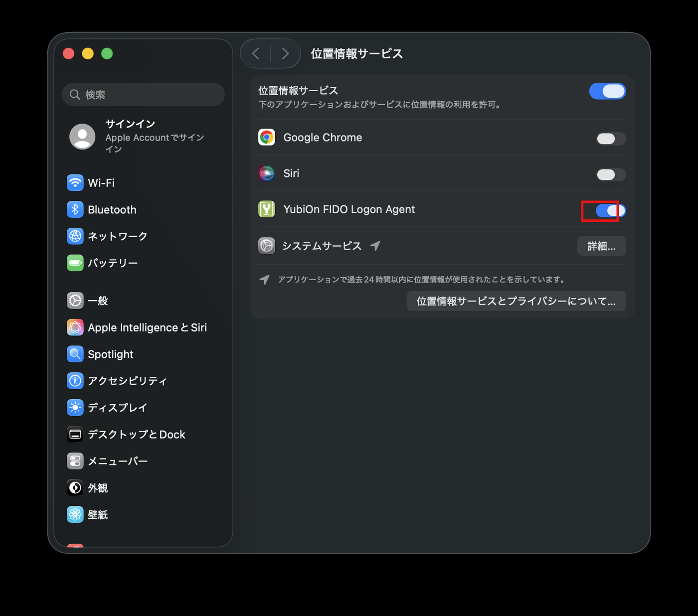Click the 検索 search field
Image resolution: width=698 pixels, height=616 pixels.
click(143, 95)
